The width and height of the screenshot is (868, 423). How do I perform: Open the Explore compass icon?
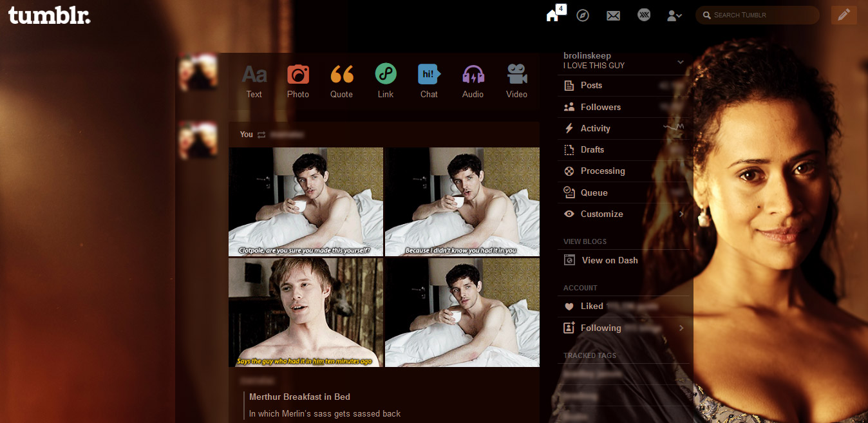click(583, 15)
